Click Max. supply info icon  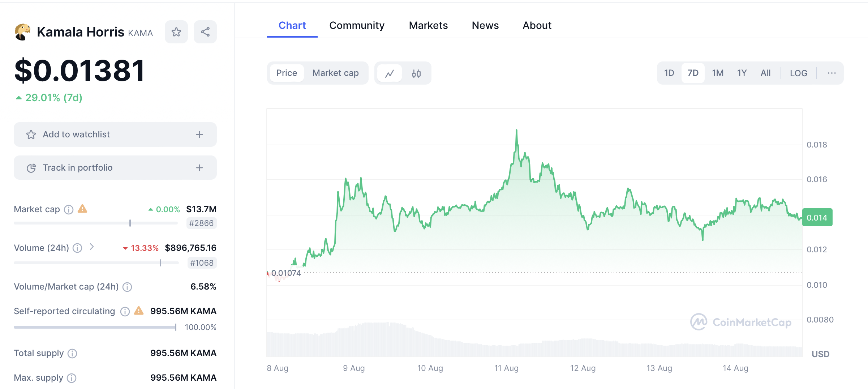[x=72, y=378]
